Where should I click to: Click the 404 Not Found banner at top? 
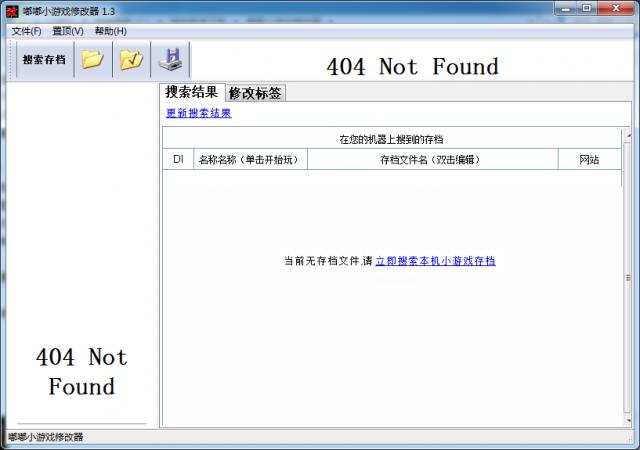[412, 66]
